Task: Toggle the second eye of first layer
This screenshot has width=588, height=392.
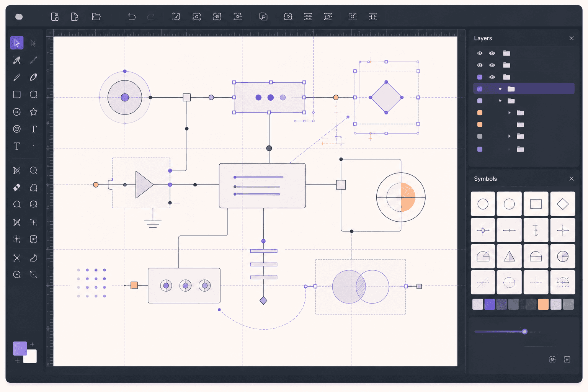Action: (492, 53)
